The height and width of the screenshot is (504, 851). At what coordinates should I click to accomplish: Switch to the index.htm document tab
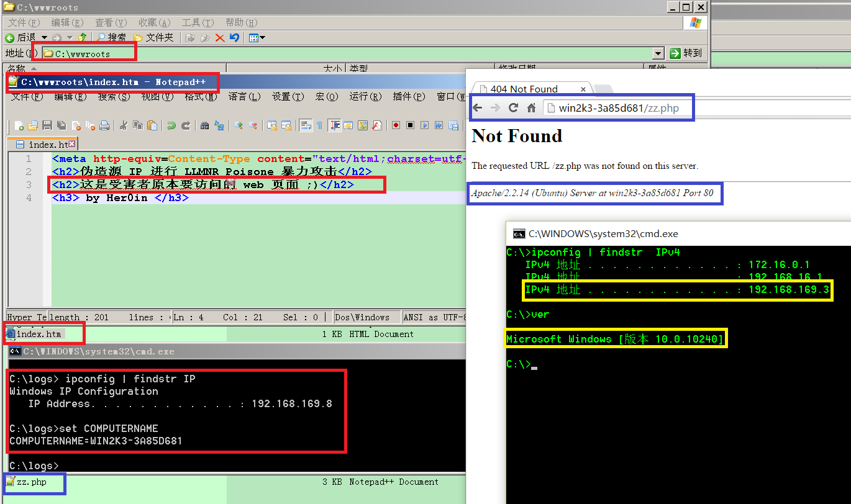point(42,144)
